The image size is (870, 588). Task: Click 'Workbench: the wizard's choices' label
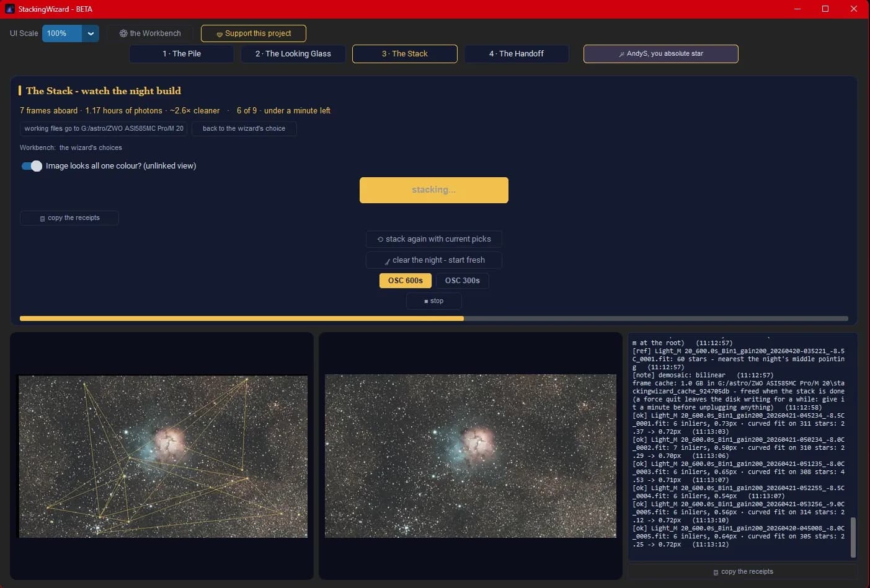[x=71, y=148]
